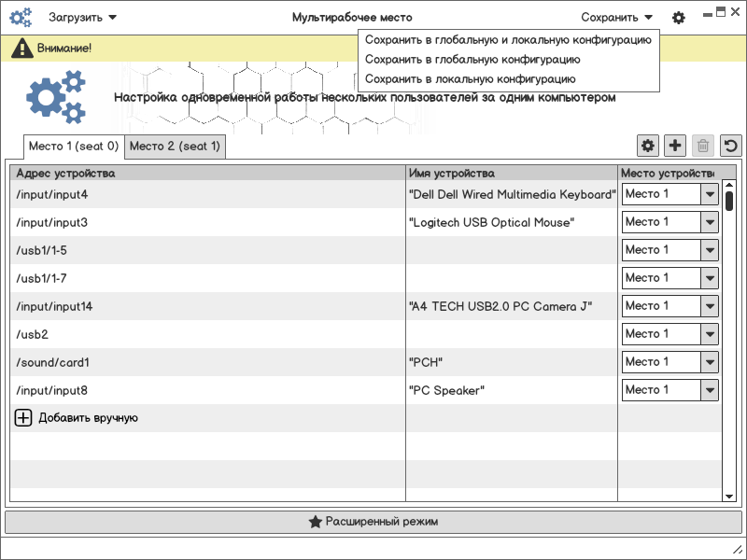Screen dimensions: 747x560
Task: Select the /input/input14 address cell
Action: (207, 306)
